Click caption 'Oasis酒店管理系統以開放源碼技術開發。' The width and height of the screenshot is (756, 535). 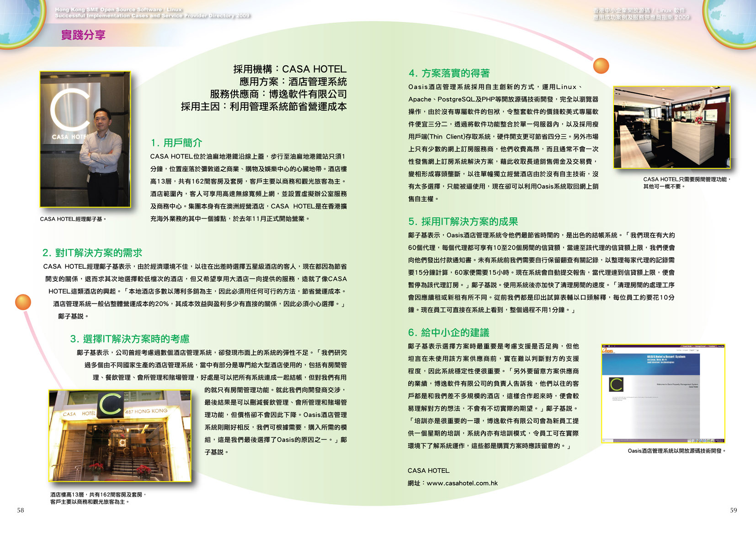677,451
